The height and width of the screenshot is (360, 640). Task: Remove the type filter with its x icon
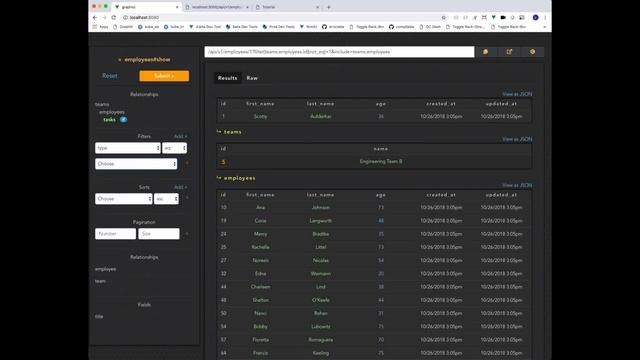point(187,163)
